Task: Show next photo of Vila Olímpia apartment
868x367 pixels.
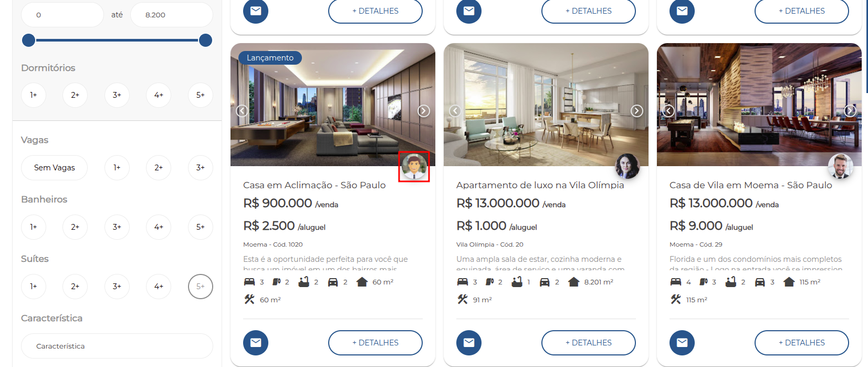Action: coord(637,111)
